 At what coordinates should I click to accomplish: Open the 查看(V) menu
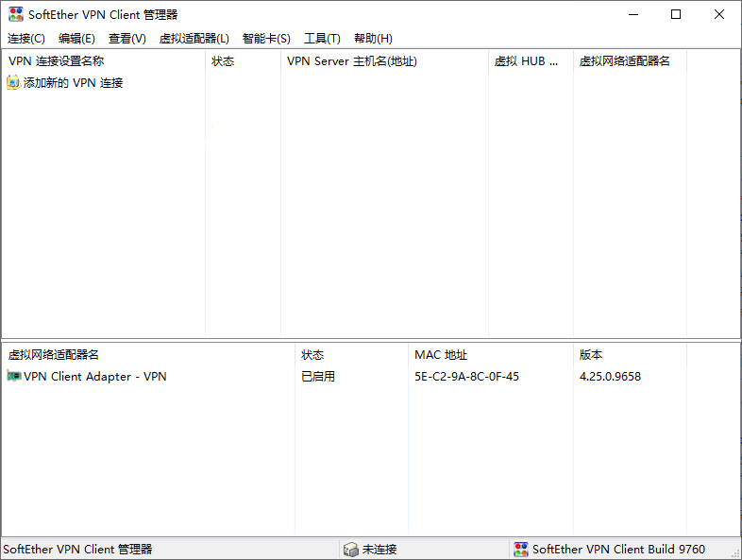pos(127,39)
